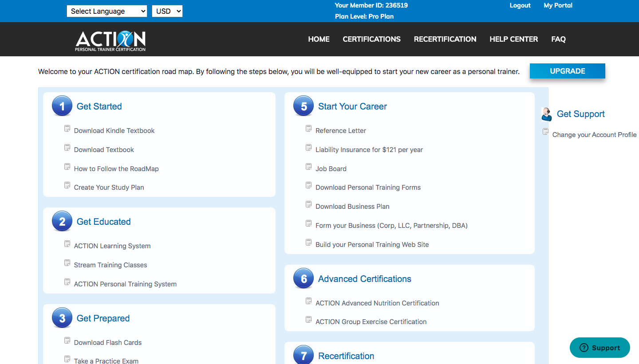The height and width of the screenshot is (364, 639).
Task: Click the number 7 Recertification badge
Action: [x=304, y=356]
